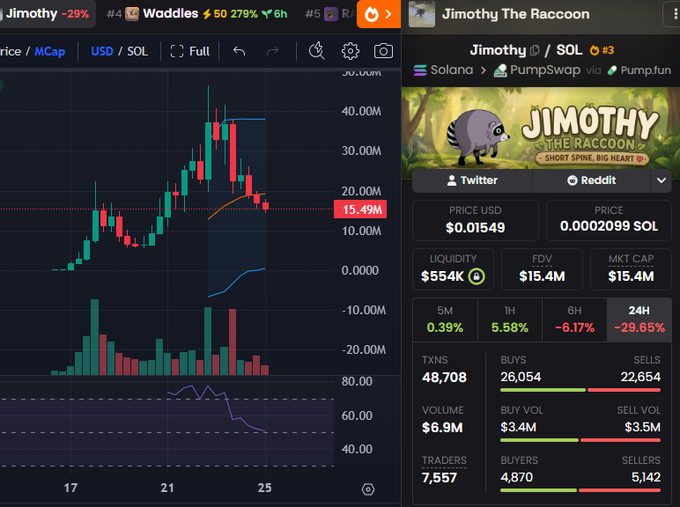Click date label 25 on time axis
Viewport: 680px width, 507px height.
(x=265, y=488)
